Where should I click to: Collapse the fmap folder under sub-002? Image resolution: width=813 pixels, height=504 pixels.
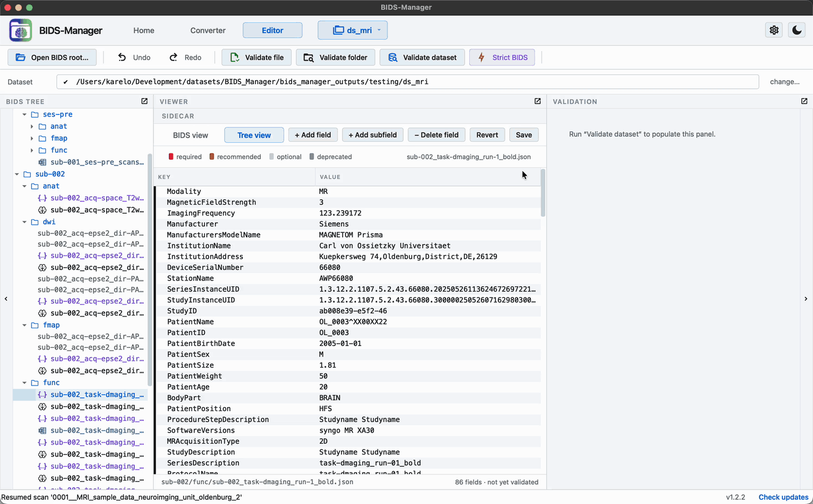coord(24,325)
